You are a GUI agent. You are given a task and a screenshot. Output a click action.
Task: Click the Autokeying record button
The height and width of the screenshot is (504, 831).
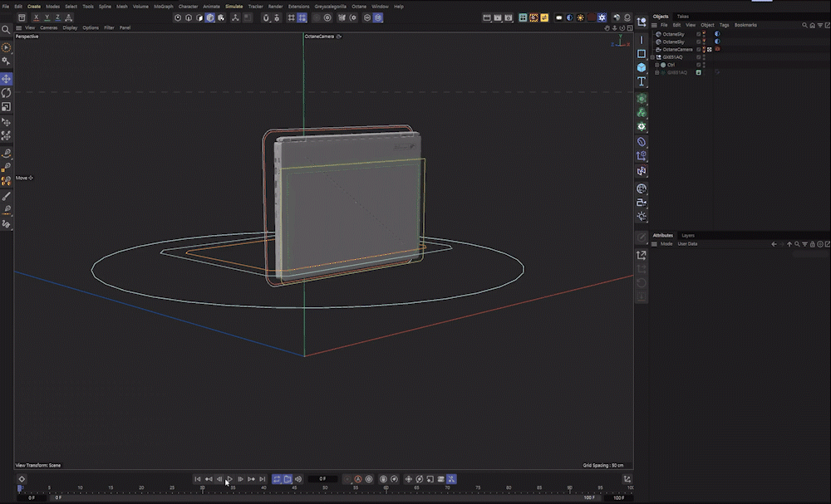[x=358, y=479]
